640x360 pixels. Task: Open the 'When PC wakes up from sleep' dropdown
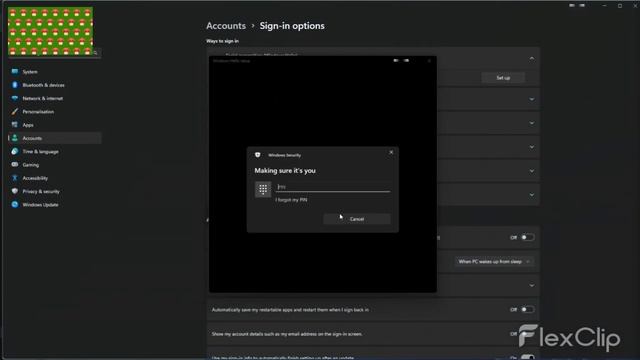(494, 262)
